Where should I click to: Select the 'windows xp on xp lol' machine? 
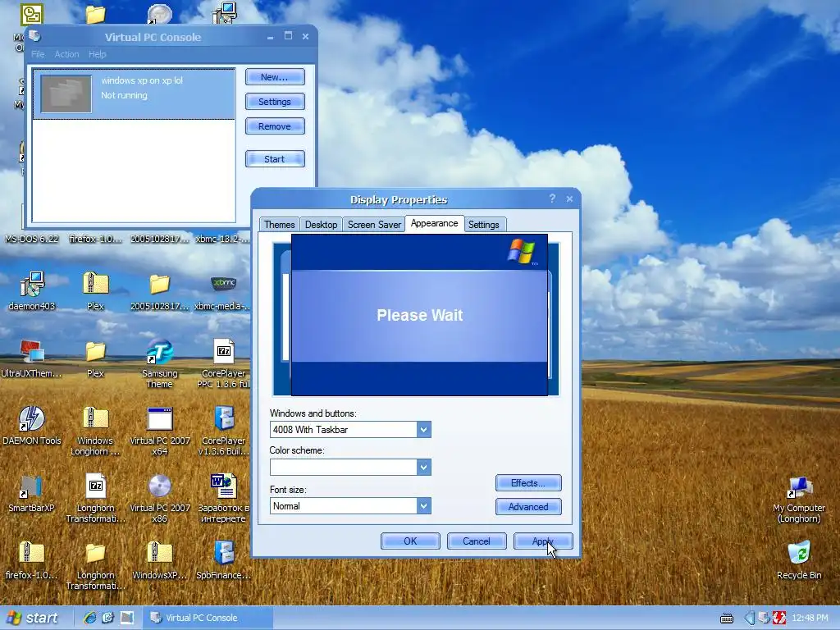click(134, 94)
